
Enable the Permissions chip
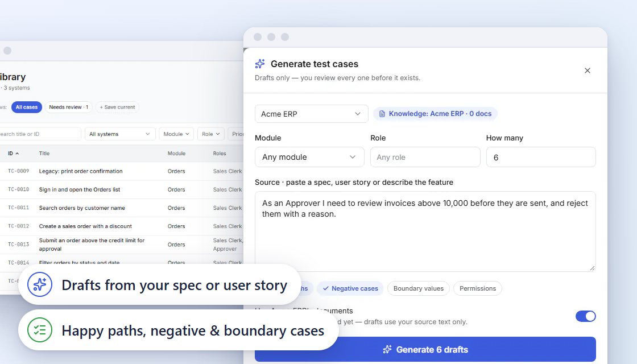[x=477, y=288]
